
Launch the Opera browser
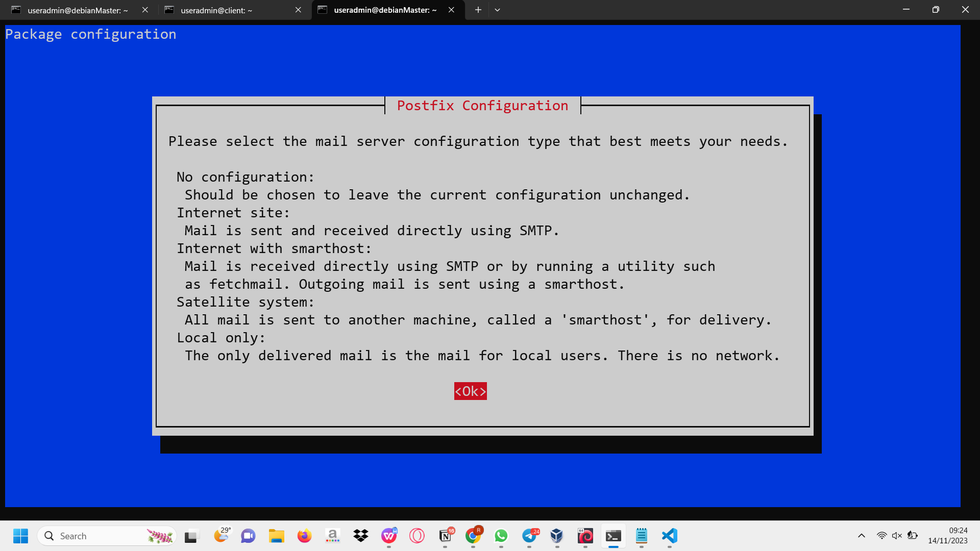pos(417,536)
